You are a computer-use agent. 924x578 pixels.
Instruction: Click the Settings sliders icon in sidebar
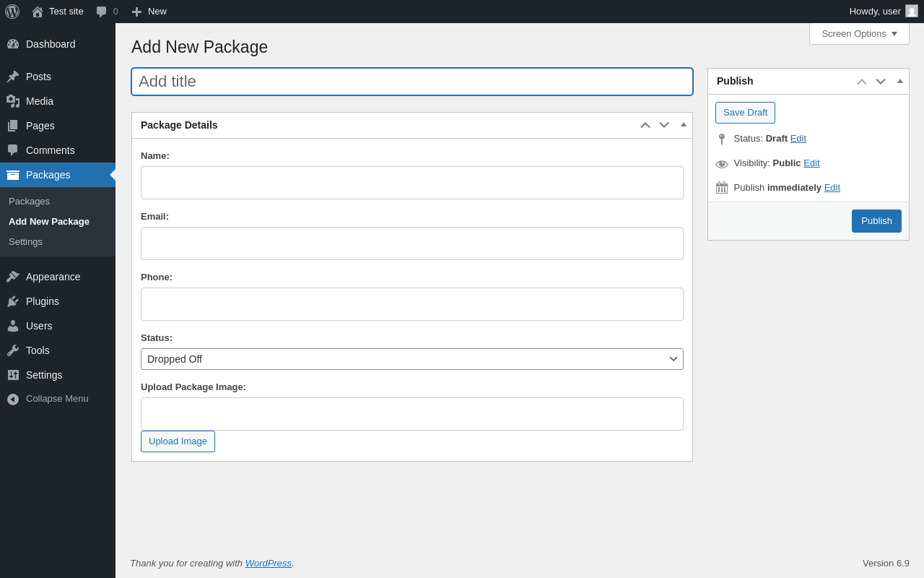click(13, 375)
